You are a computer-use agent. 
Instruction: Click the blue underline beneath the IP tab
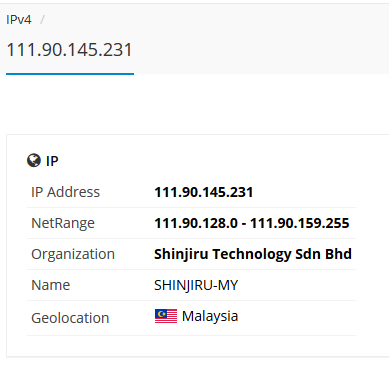pyautogui.click(x=70, y=74)
